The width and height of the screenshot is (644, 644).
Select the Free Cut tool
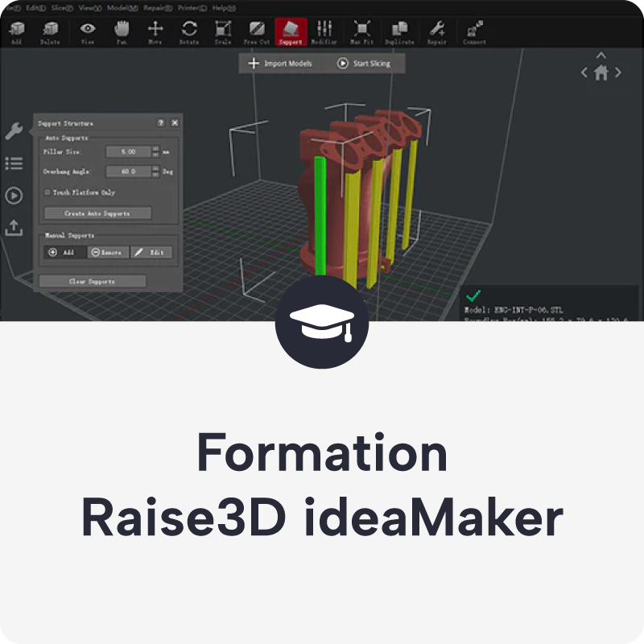(x=257, y=32)
